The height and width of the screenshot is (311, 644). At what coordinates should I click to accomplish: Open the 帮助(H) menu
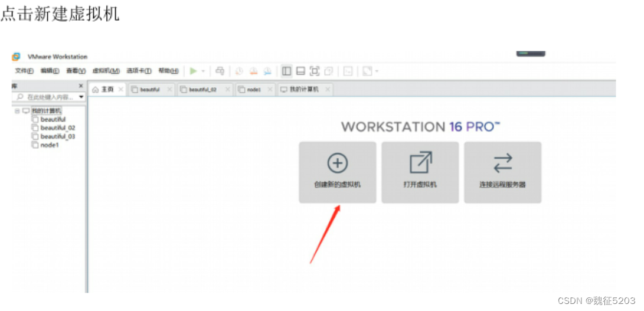[x=168, y=71]
